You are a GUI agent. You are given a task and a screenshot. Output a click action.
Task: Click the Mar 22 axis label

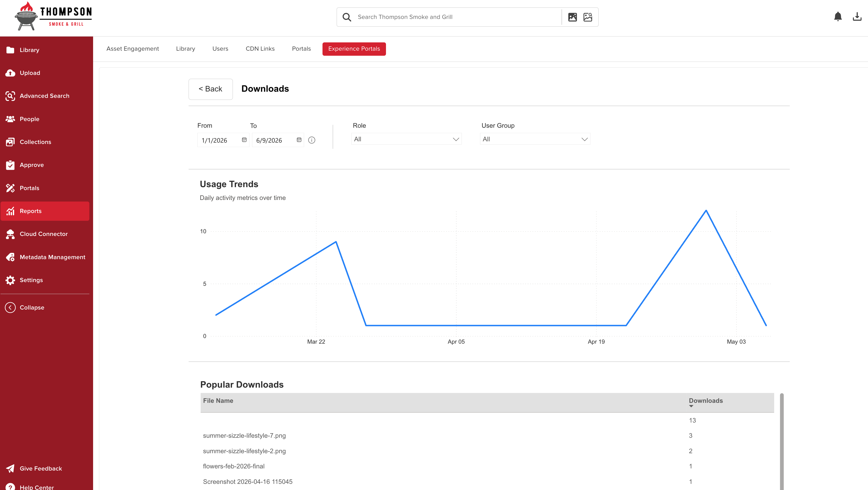316,342
